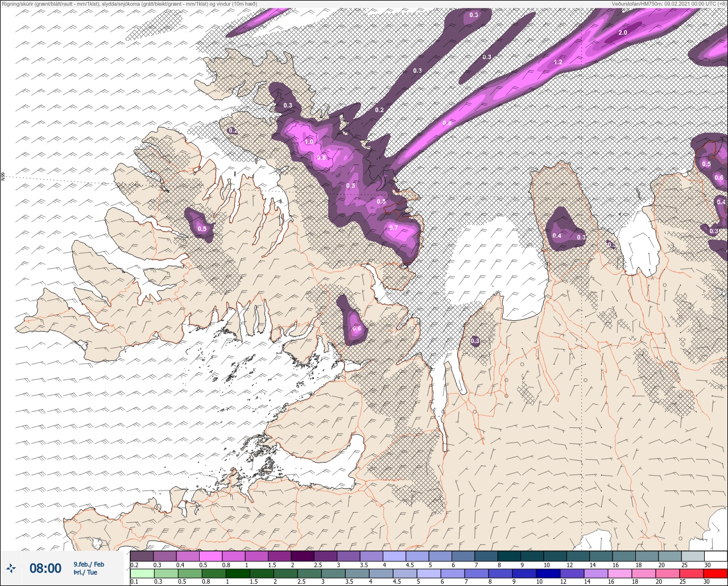
Task: Click the date label '9.feb./ Feb Þri./ Tue'
Action: click(89, 568)
